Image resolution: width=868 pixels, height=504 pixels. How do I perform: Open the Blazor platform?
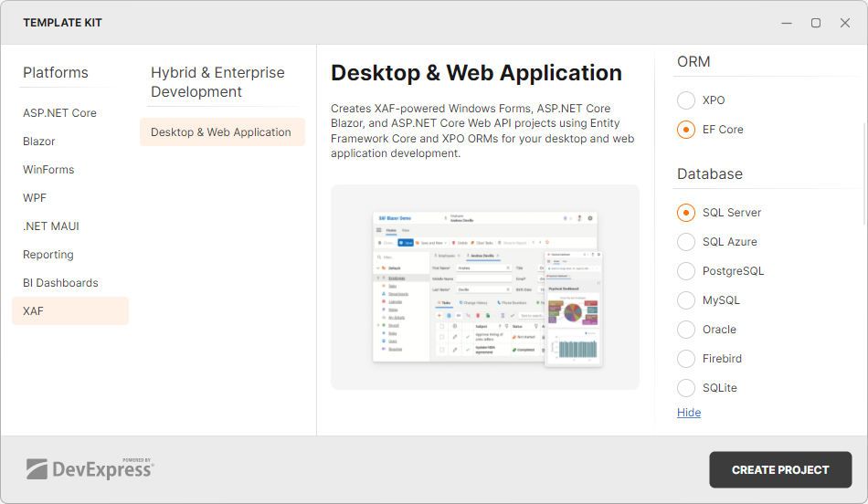click(x=70, y=142)
